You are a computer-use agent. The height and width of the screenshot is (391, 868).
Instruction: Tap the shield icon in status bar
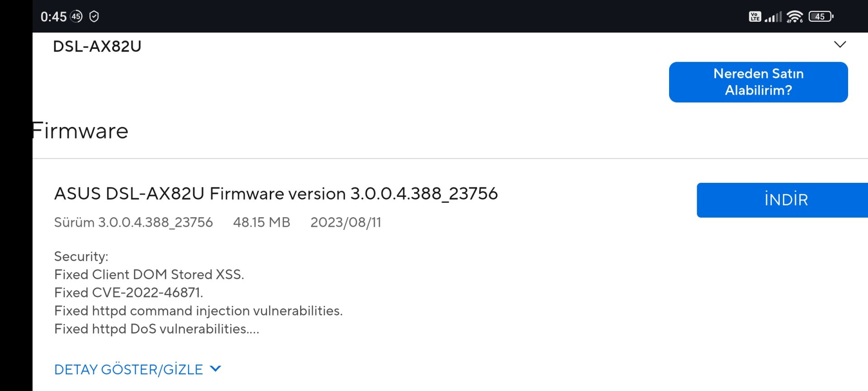94,17
